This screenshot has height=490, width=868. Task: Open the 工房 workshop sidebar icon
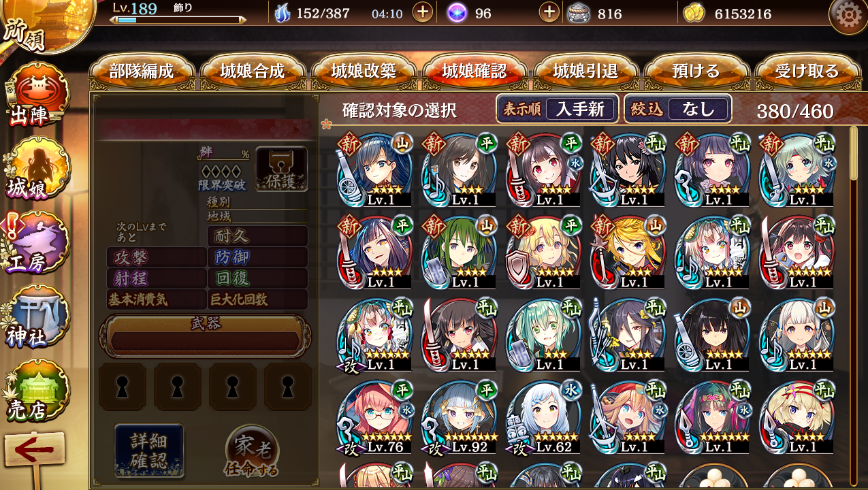pyautogui.click(x=34, y=242)
